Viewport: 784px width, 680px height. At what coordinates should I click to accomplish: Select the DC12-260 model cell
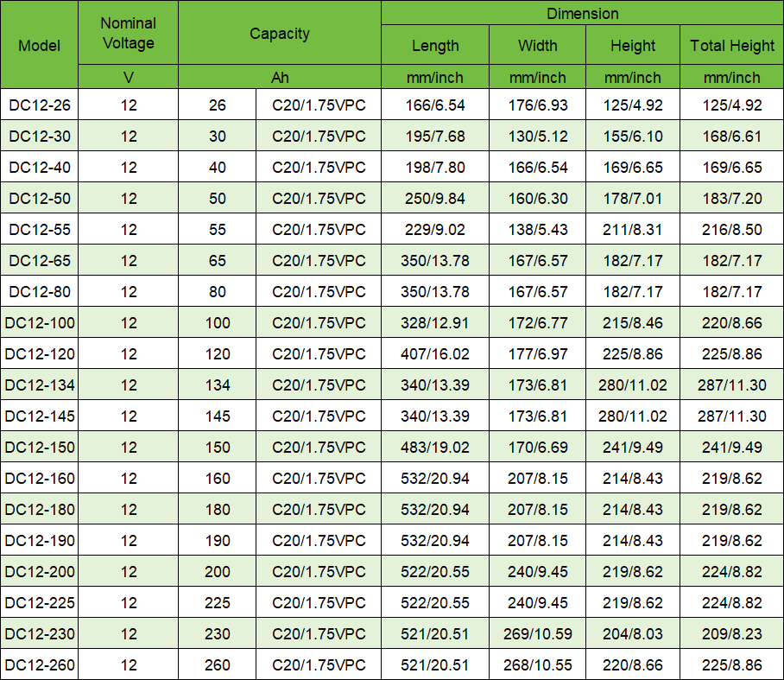(39, 664)
